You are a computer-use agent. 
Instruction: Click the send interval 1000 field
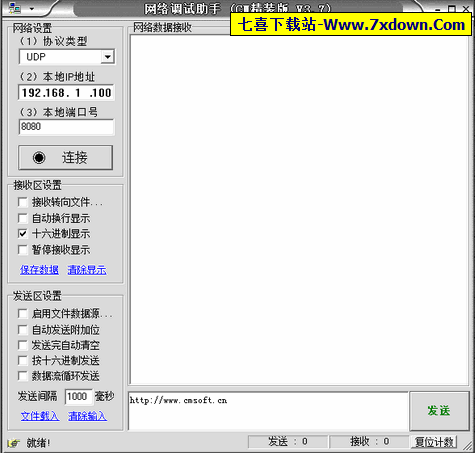click(78, 396)
